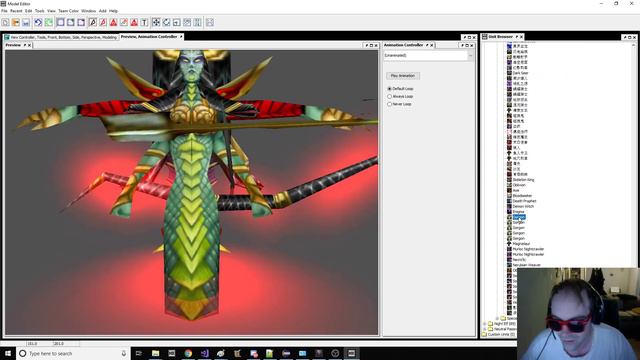Select the text T toolbar icon
This screenshot has width=640, height=360.
coord(144,22)
